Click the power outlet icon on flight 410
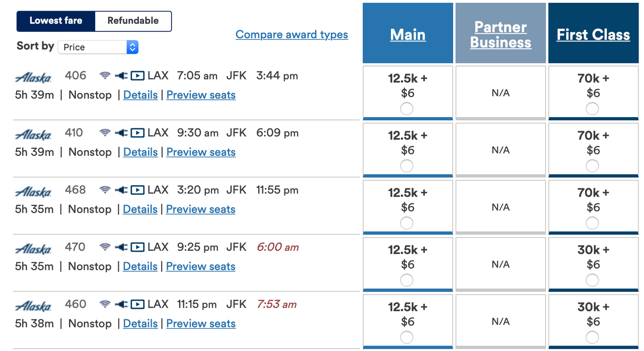The height and width of the screenshot is (351, 644). [120, 133]
